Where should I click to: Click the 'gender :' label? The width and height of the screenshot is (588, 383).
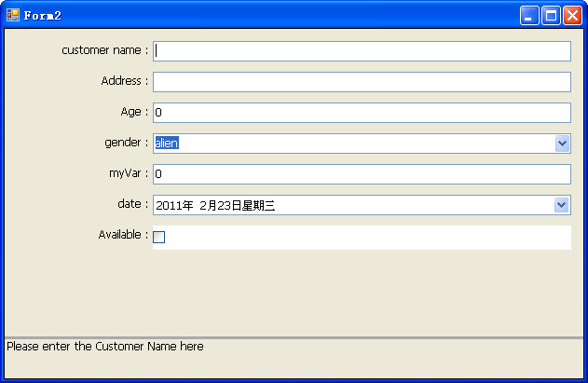click(x=126, y=143)
